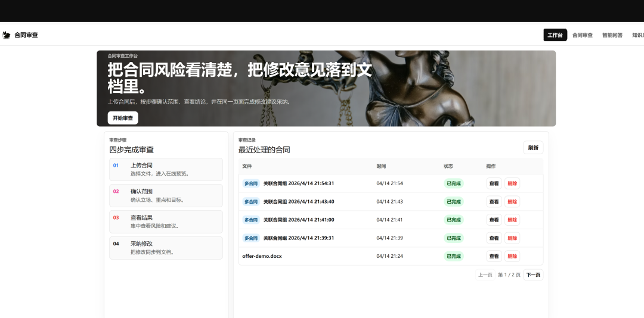Screen dimensions: 644x318
Task: Open the 智能问答 tab
Action: point(612,35)
